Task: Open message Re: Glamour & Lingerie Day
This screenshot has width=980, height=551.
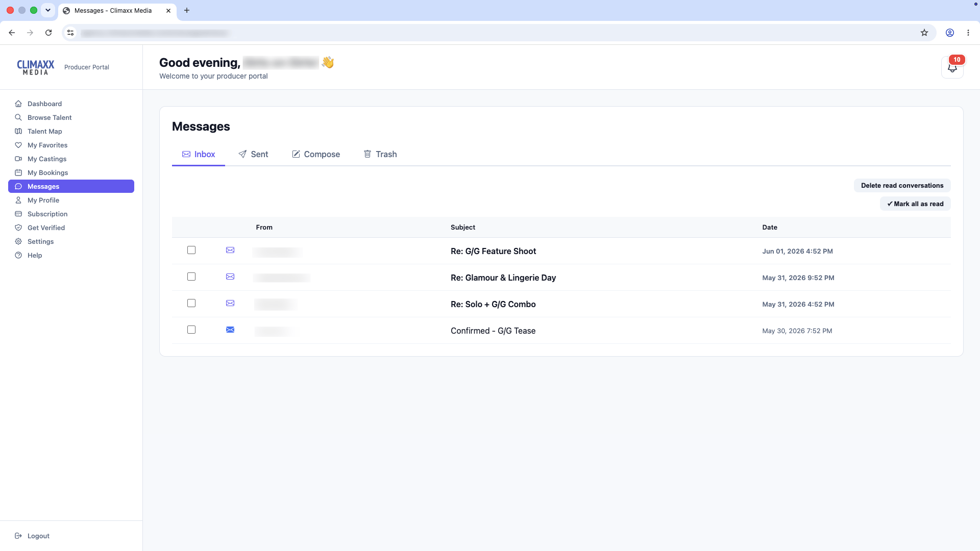Action: tap(503, 278)
